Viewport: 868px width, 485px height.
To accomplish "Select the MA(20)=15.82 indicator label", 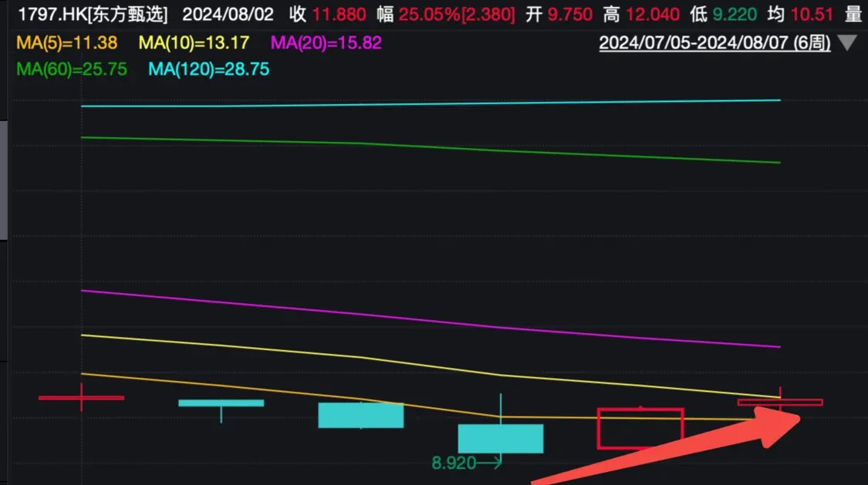I will click(x=326, y=42).
